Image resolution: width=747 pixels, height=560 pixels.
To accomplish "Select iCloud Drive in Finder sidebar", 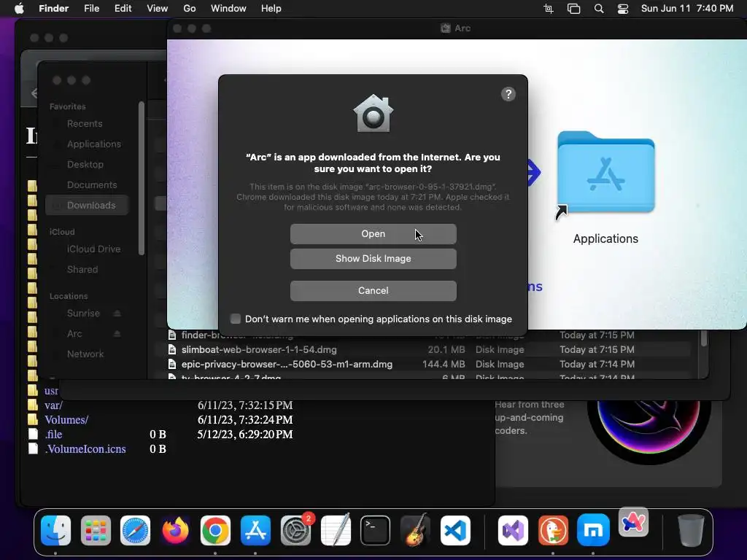I will pos(93,249).
